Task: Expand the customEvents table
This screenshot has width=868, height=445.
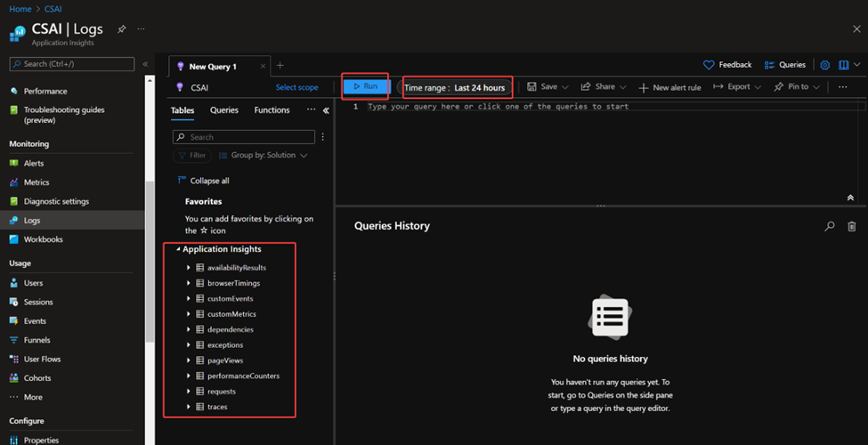Action: (x=189, y=299)
